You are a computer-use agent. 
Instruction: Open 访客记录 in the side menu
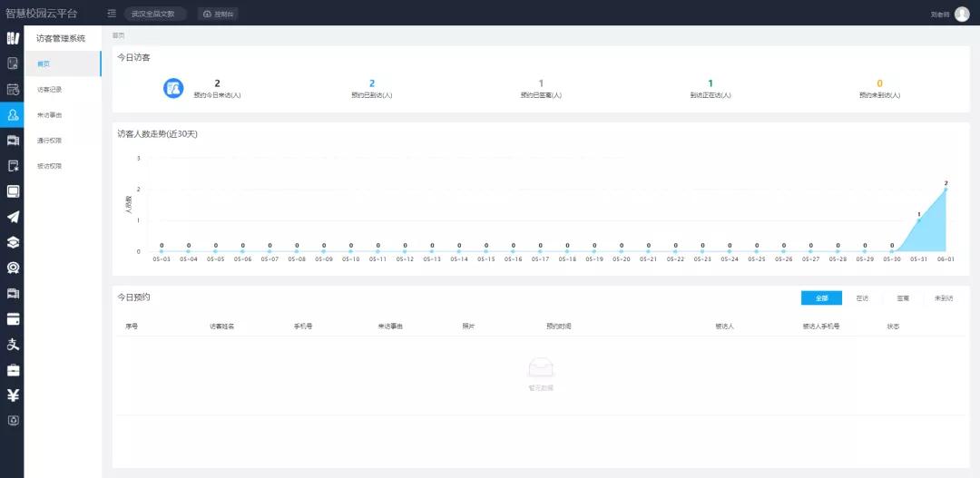pos(50,90)
